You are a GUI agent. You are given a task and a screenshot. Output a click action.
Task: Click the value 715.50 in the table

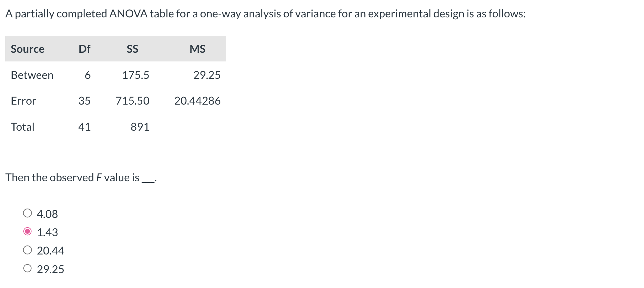click(132, 101)
